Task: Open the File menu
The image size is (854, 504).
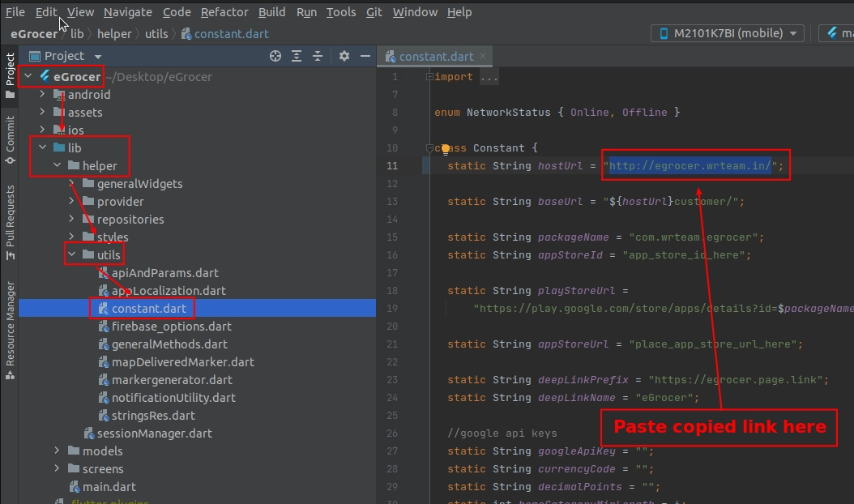Action: (x=15, y=12)
